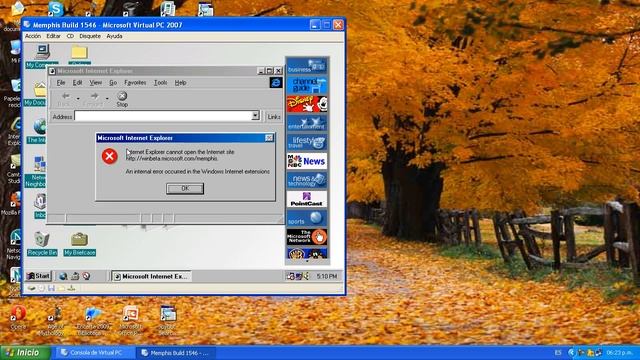Click the Stop toolbar button

(122, 99)
